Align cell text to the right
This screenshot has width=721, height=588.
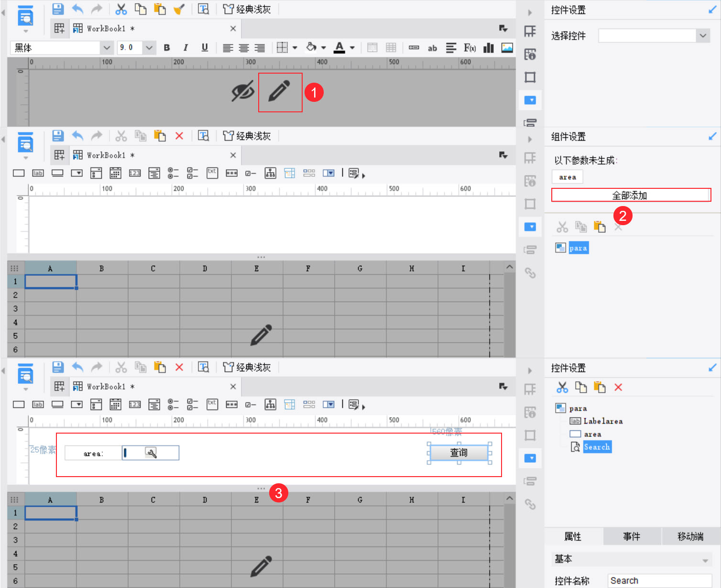click(x=260, y=48)
